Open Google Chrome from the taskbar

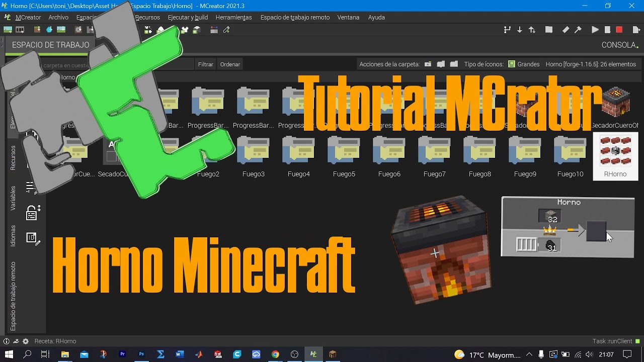(x=275, y=354)
